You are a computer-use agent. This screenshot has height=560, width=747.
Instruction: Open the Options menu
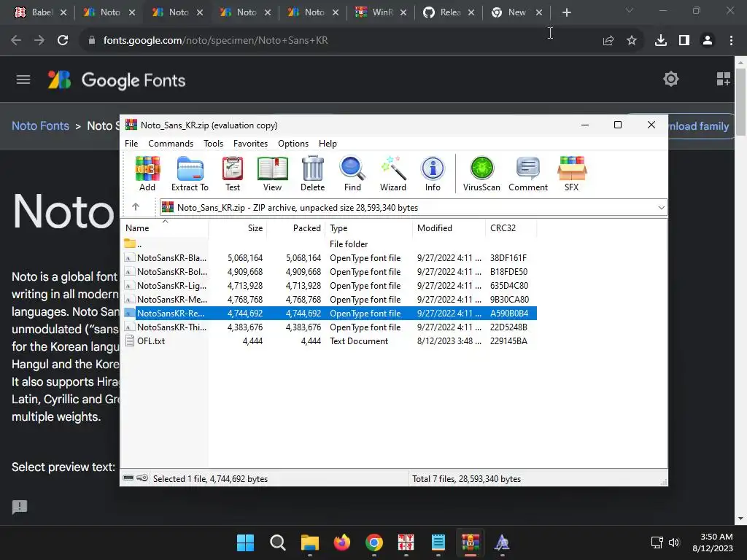[293, 144]
